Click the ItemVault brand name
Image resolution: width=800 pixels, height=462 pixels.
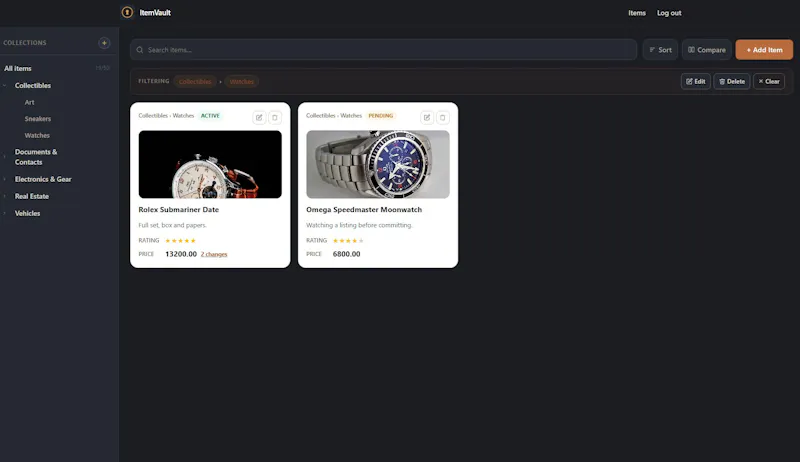coord(155,13)
